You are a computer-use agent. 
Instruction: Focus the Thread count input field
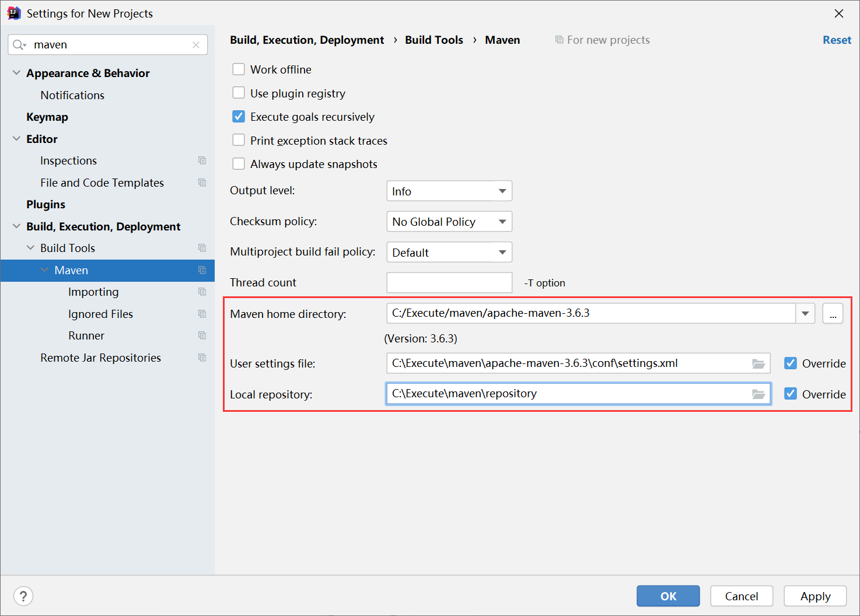tap(449, 283)
